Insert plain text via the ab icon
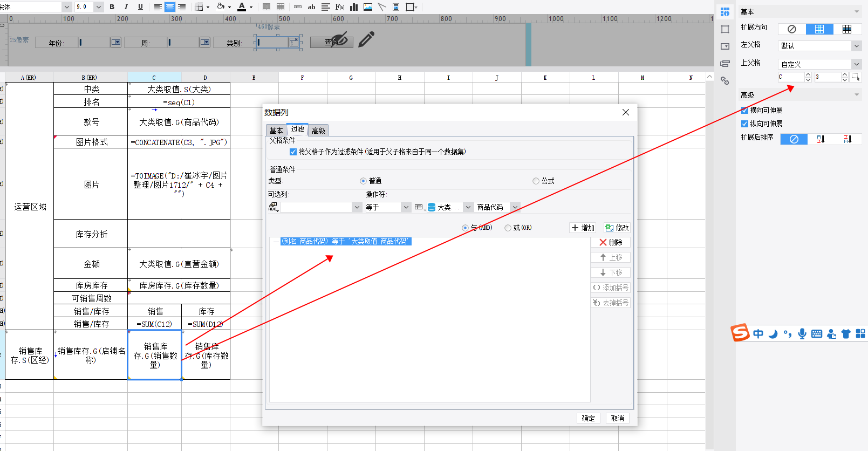Viewport: 868px width, 451px height. (311, 7)
